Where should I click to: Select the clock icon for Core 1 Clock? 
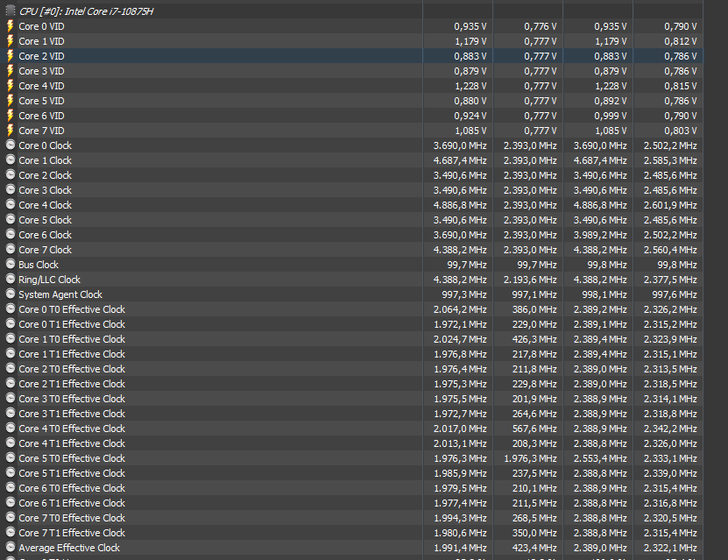[x=11, y=159]
